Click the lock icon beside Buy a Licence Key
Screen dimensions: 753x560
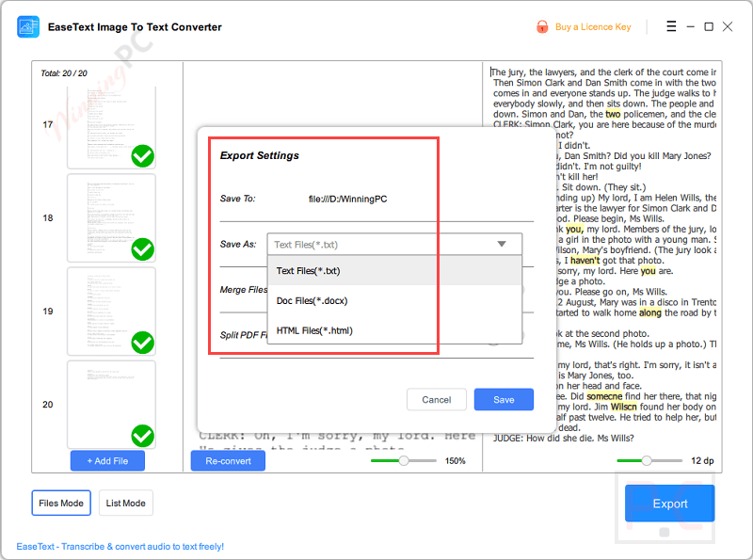click(544, 27)
